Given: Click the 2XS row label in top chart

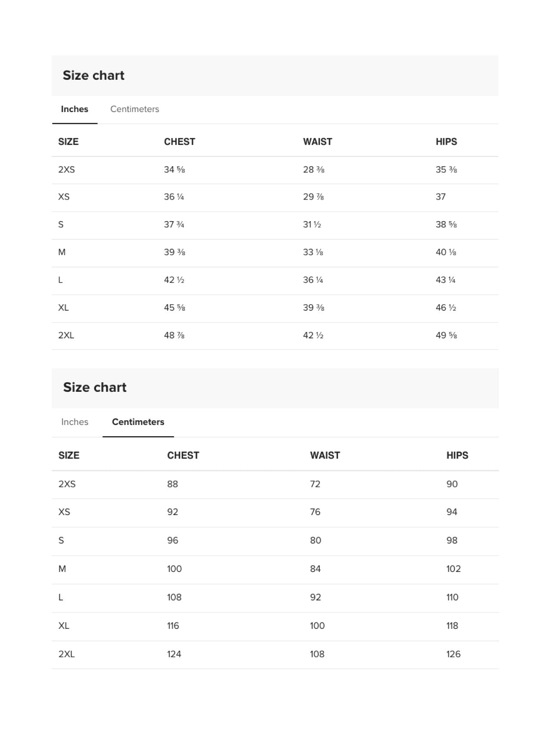Looking at the screenshot, I should pyautogui.click(x=68, y=170).
